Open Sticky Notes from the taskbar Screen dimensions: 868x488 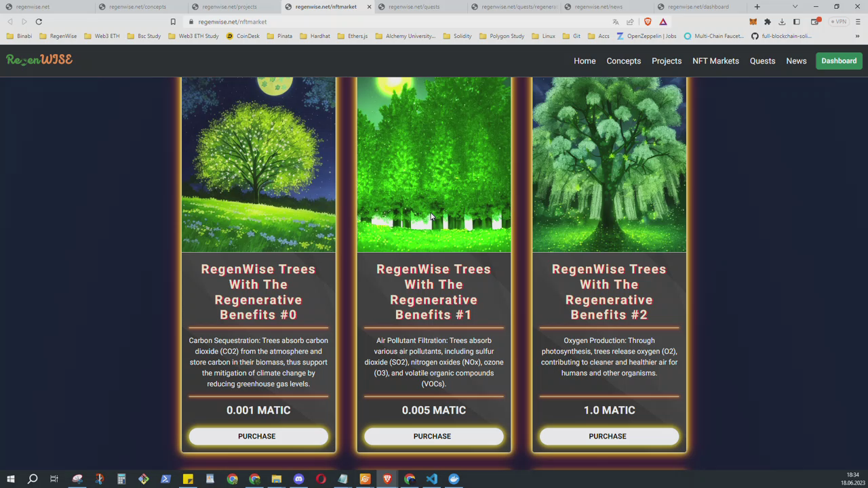pyautogui.click(x=188, y=479)
